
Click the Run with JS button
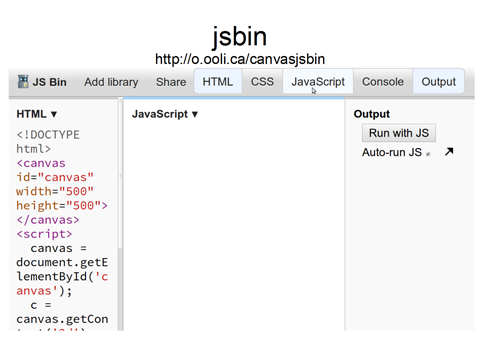coord(399,133)
